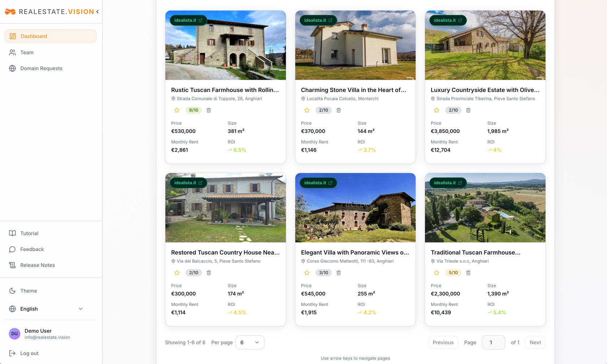Click the Next page button

point(535,342)
